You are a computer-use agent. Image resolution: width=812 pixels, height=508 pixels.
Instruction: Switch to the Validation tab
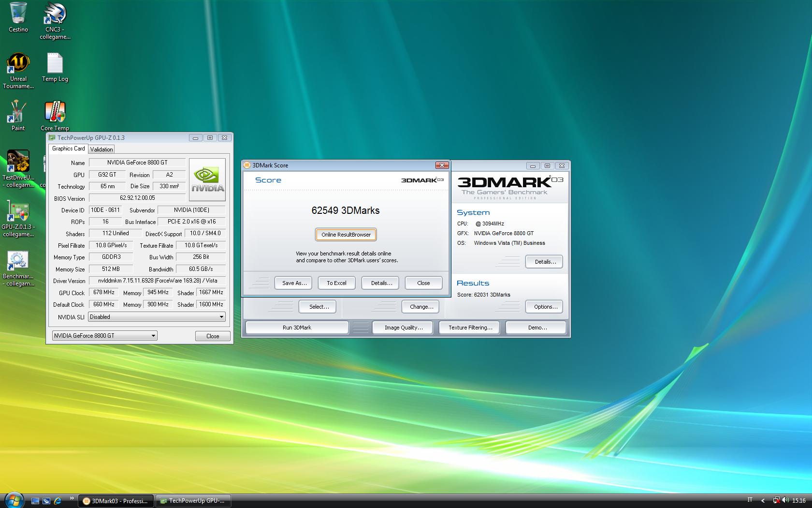point(101,149)
